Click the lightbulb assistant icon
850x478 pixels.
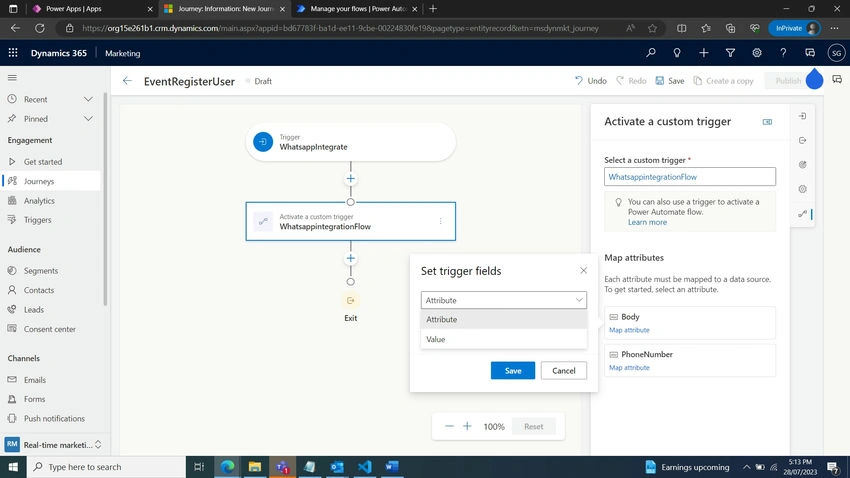(x=677, y=53)
